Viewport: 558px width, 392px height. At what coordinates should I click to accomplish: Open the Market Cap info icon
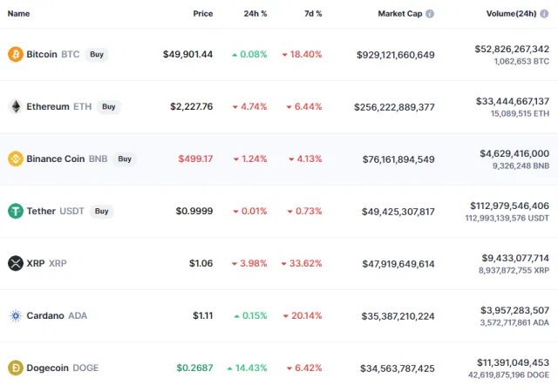(x=430, y=14)
